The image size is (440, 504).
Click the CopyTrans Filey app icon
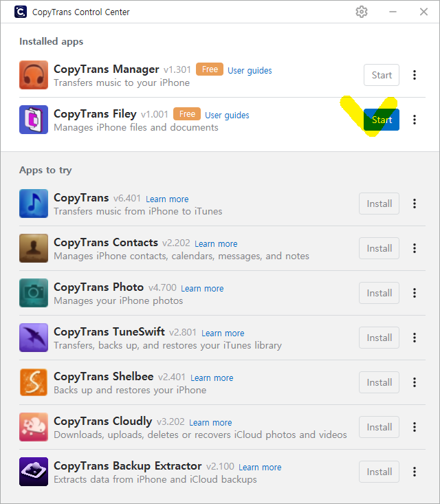[34, 120]
